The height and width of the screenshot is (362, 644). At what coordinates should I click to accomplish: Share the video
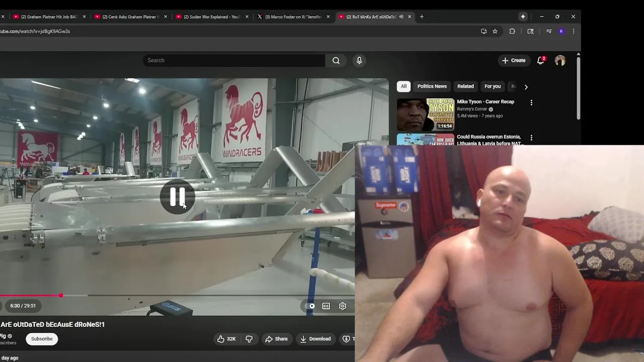tap(276, 339)
